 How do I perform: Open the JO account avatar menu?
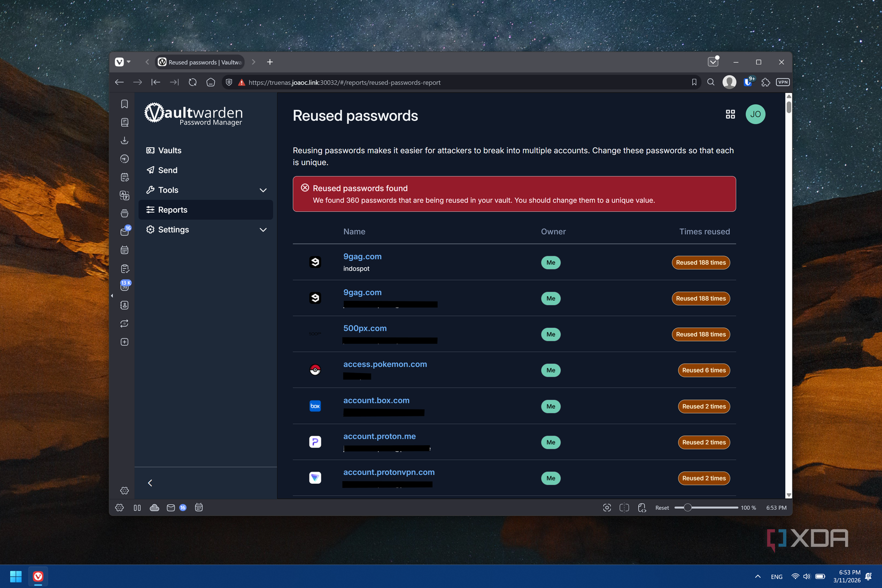click(755, 114)
